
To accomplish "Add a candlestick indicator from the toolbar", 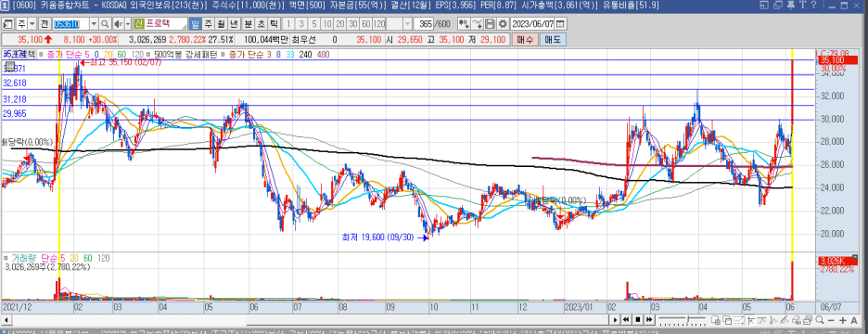I will click(464, 24).
